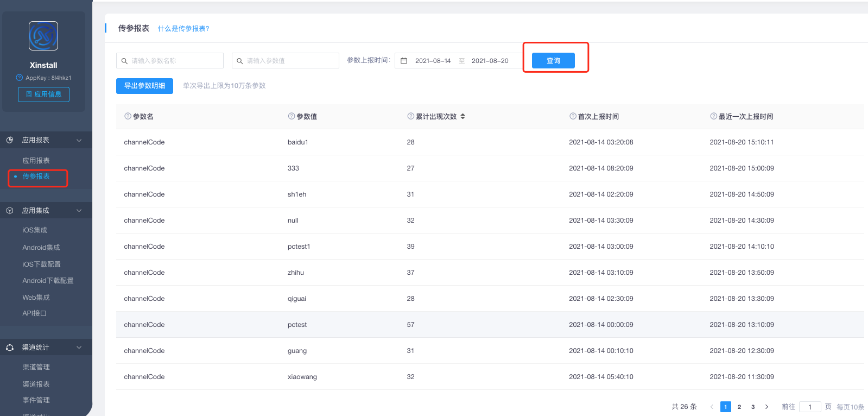The width and height of the screenshot is (868, 416).
Task: Open 渠道管理 in sidebar
Action: [x=36, y=367]
